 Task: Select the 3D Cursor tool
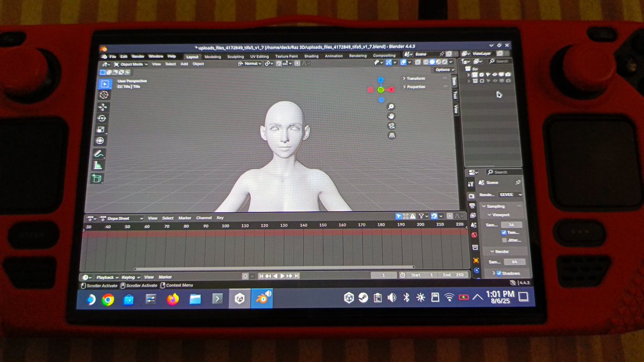104,95
